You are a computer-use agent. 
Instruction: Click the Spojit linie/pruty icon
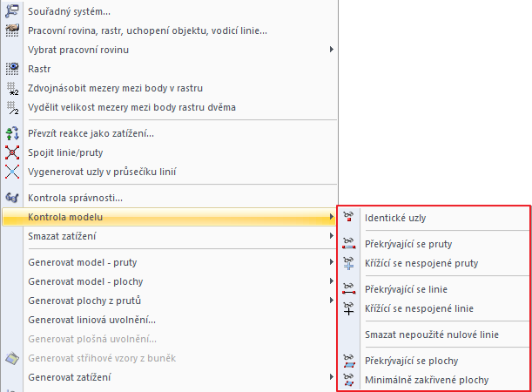point(12,152)
